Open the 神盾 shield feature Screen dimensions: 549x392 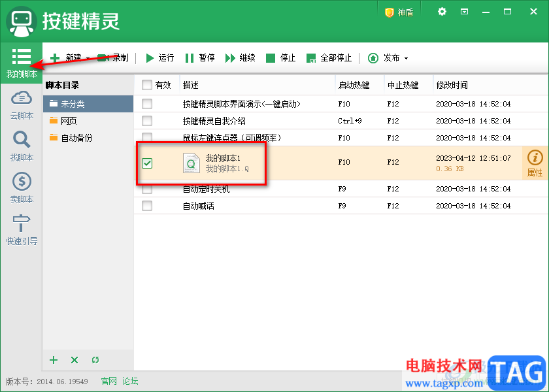click(x=399, y=12)
